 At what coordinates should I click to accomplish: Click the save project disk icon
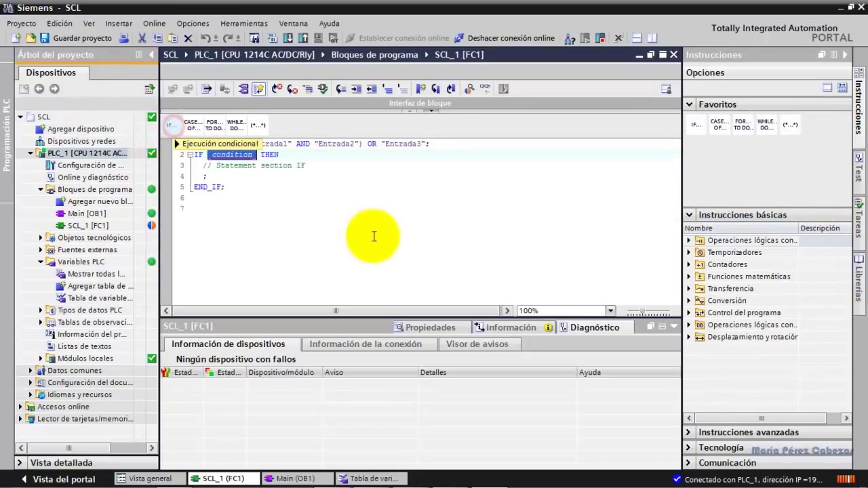45,38
